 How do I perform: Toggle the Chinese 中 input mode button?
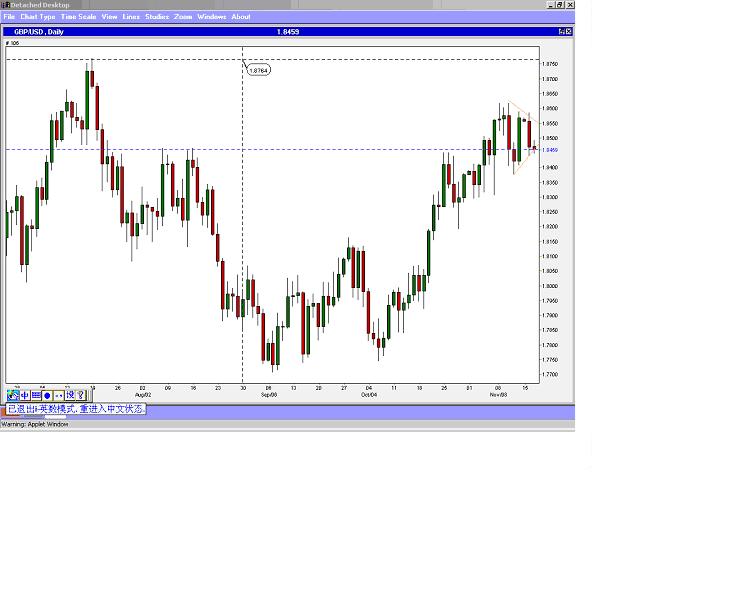pyautogui.click(x=25, y=395)
